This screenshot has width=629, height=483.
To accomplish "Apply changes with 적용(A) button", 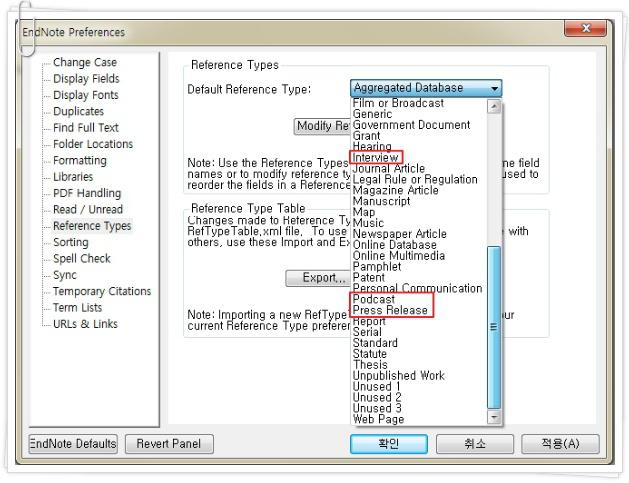I will coord(560,444).
